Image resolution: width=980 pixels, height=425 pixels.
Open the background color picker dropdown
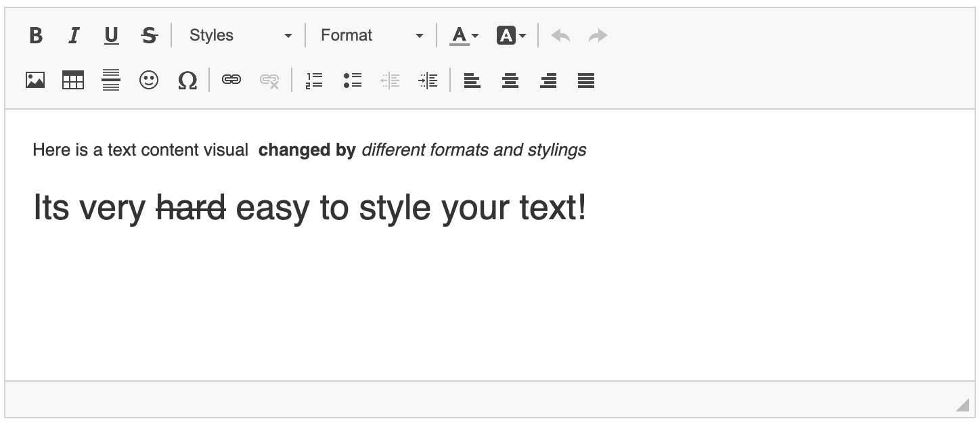(522, 35)
